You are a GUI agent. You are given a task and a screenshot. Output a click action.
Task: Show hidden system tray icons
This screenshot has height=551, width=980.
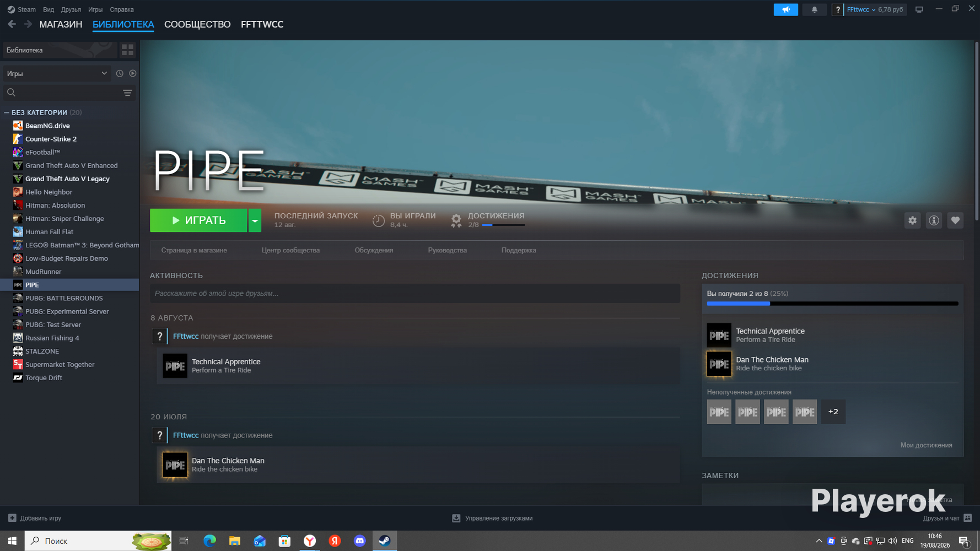point(819,541)
